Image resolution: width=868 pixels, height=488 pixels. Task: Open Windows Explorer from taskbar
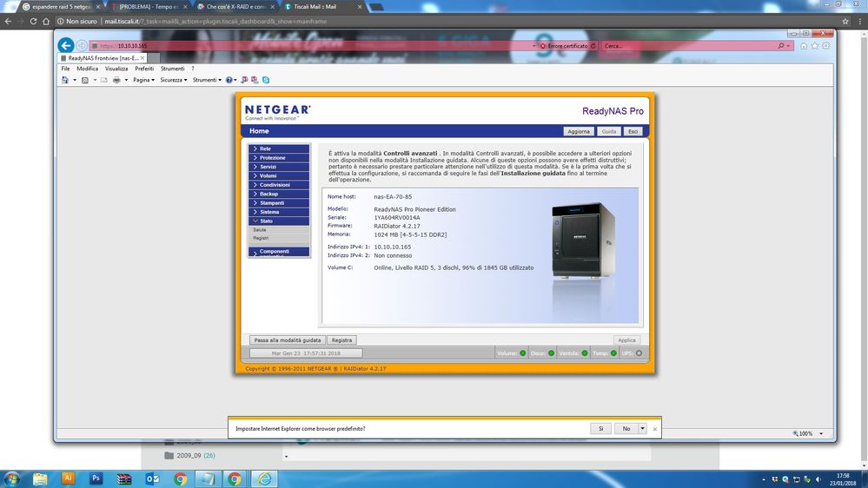pyautogui.click(x=40, y=478)
